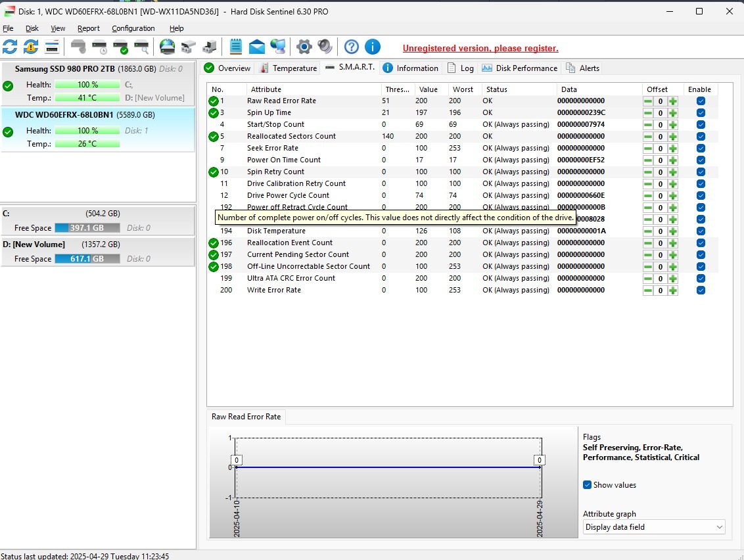This screenshot has width=744, height=560.
Task: Open the Report menu
Action: point(89,28)
